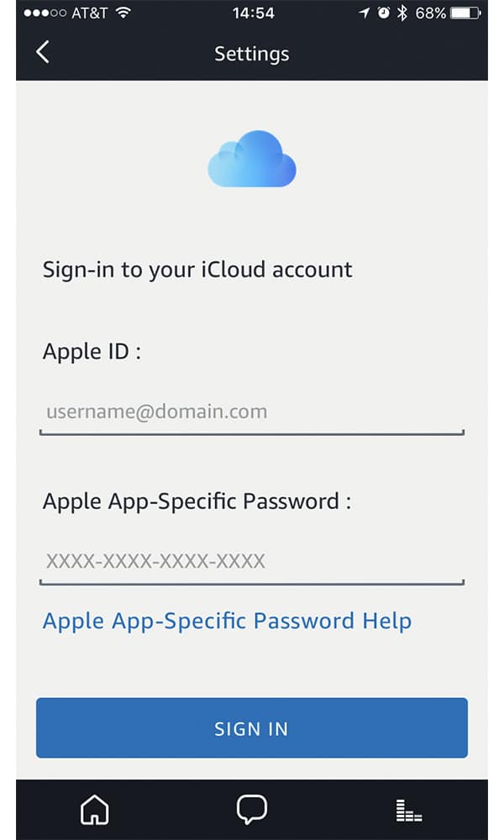Image resolution: width=504 pixels, height=840 pixels.
Task: Tap the Wi-Fi status icon
Action: point(123,13)
